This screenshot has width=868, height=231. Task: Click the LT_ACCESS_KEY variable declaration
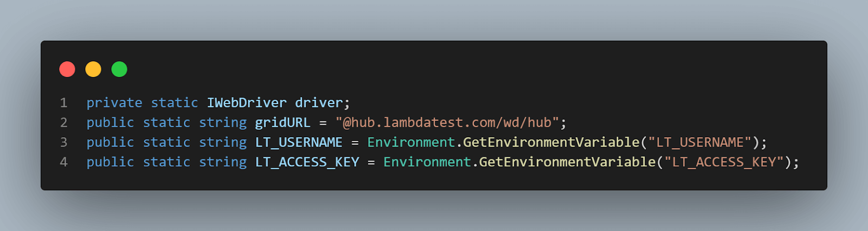click(x=307, y=162)
